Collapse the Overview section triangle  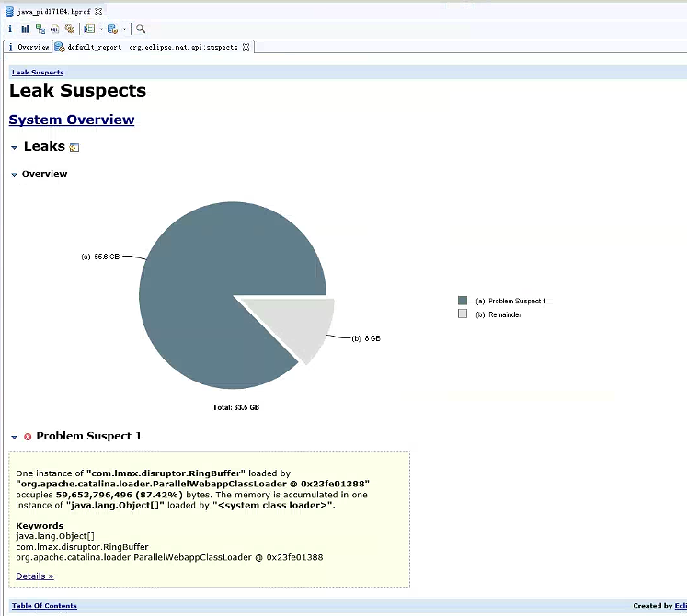14,174
